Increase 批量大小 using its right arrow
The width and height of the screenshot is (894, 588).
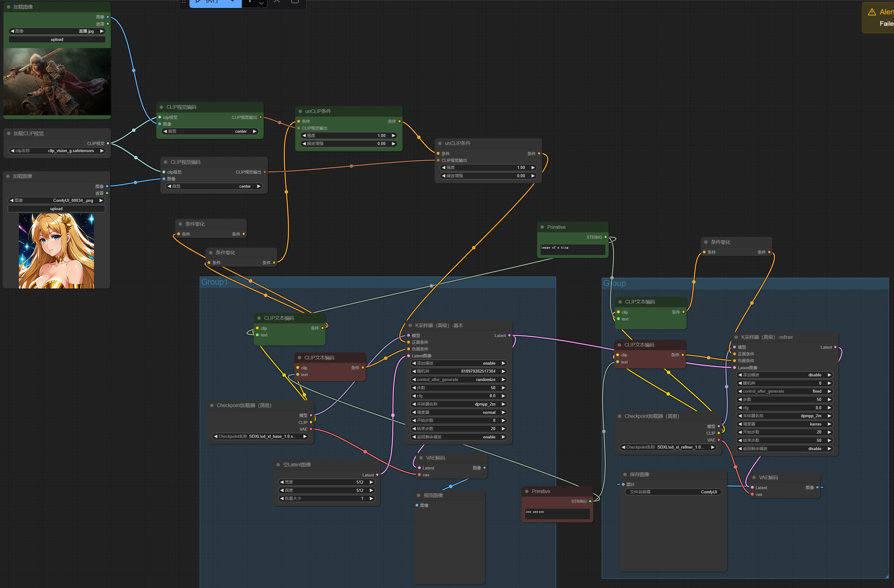371,499
